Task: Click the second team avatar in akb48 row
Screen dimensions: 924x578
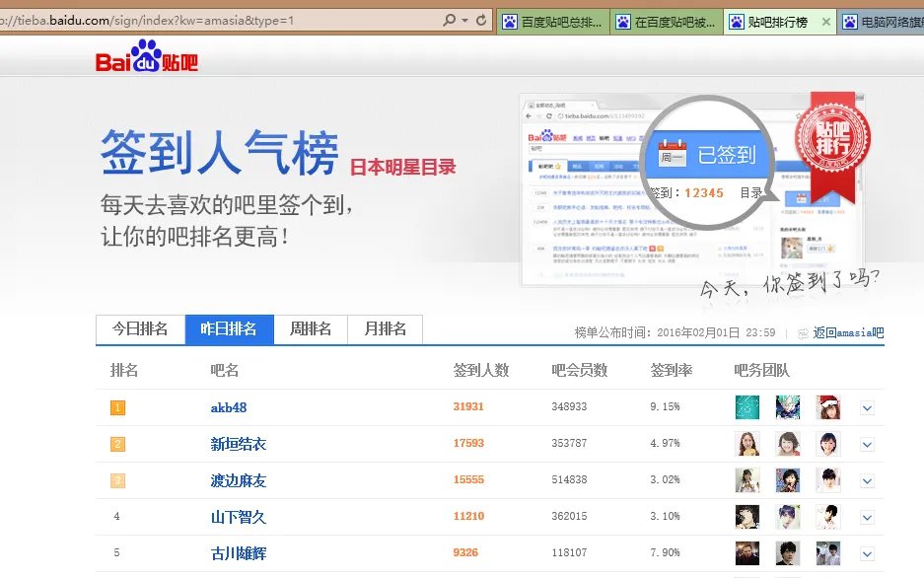Action: (788, 407)
